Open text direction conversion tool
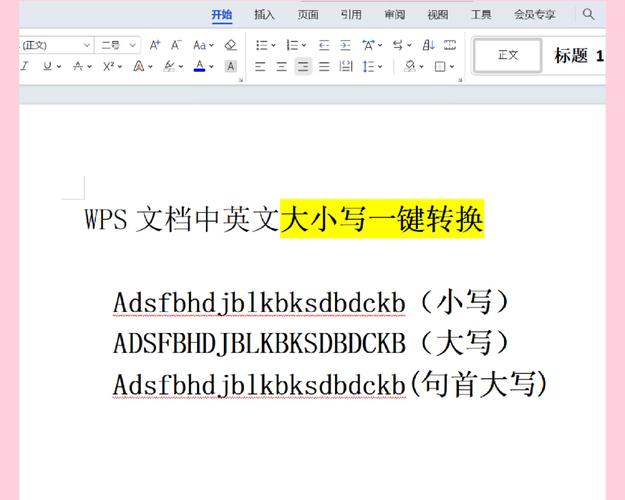625x500 pixels. coord(398,45)
